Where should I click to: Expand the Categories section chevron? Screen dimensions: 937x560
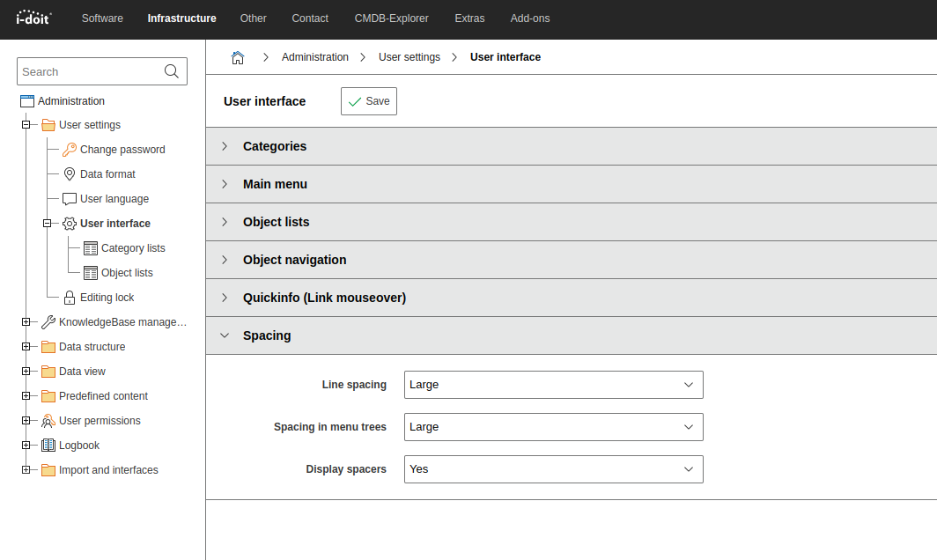pos(225,146)
